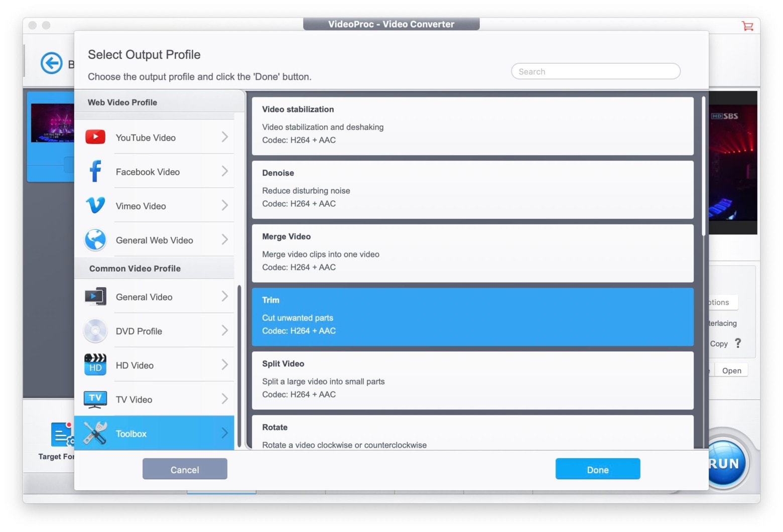Image resolution: width=783 pixels, height=532 pixels.
Task: Click the DVD Profile disc icon
Action: point(95,331)
